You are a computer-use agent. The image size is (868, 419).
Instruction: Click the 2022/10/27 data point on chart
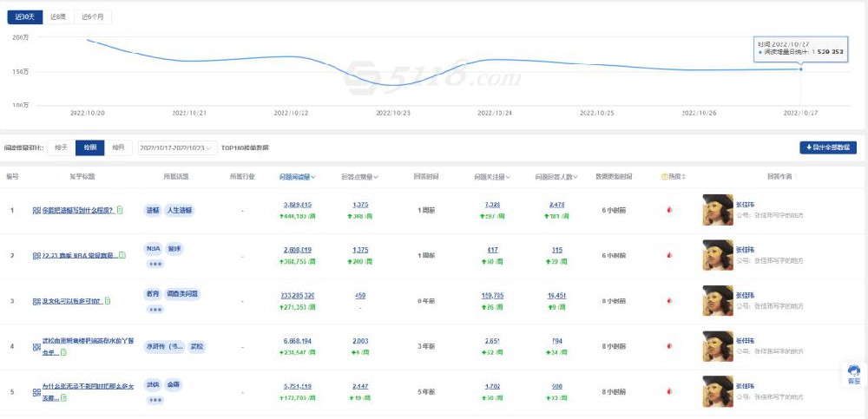coord(800,69)
